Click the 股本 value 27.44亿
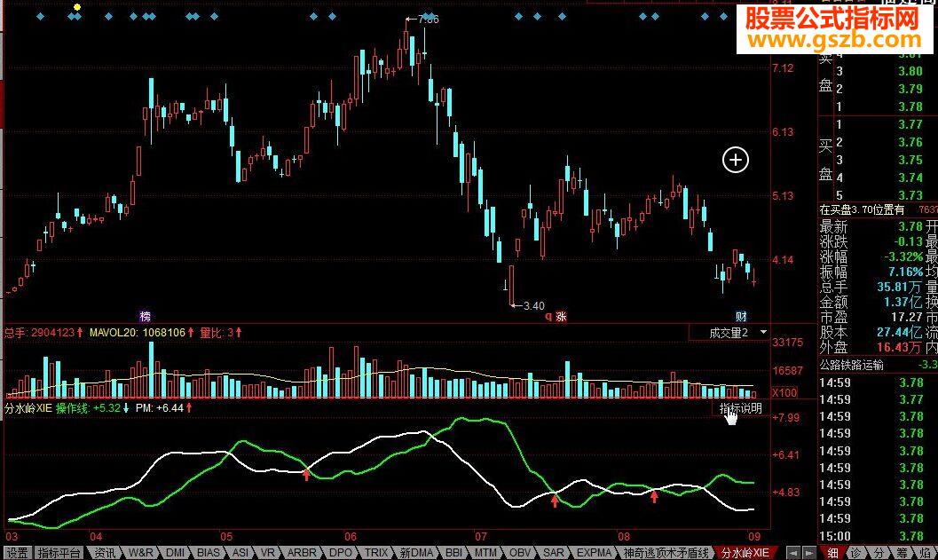Screen dimensions: 938x560 coord(901,332)
